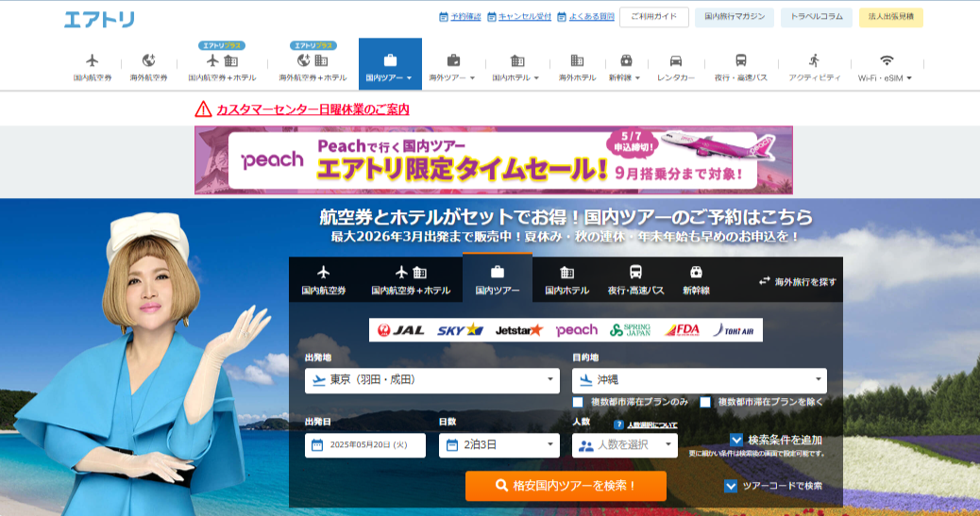Select the peach airline logo in strip
The height and width of the screenshot is (516, 980).
tap(576, 330)
